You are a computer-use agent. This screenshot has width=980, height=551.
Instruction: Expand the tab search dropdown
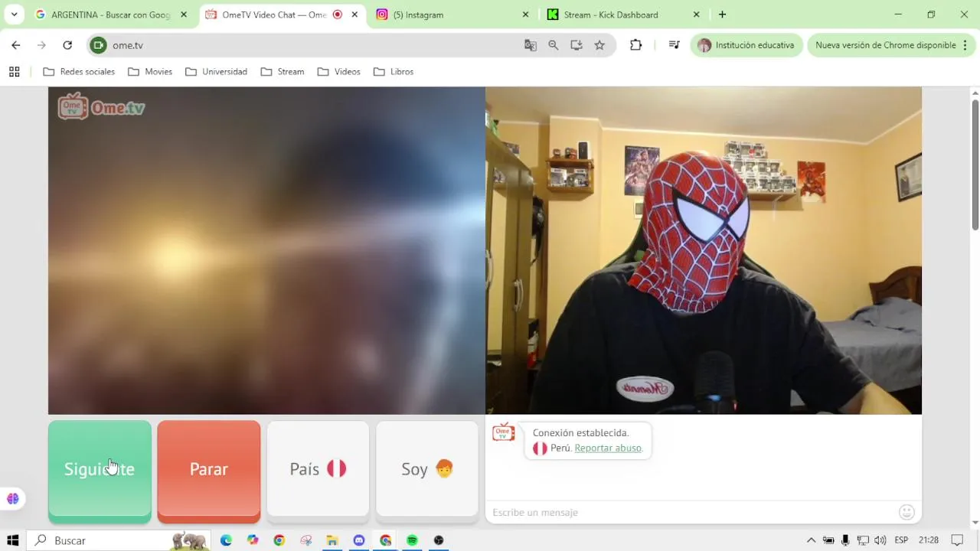(x=14, y=15)
